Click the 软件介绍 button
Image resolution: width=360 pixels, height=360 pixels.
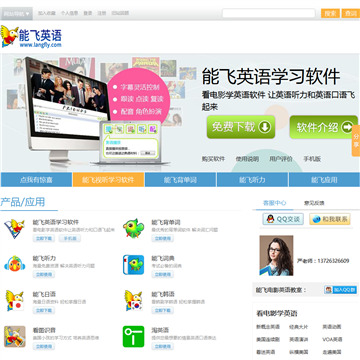(x=324, y=127)
